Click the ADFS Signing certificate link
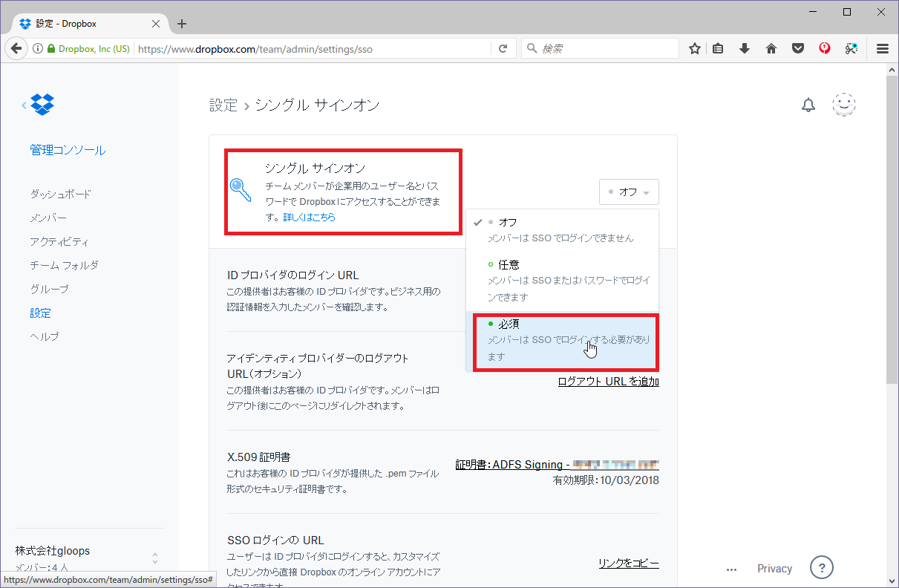 click(x=557, y=465)
